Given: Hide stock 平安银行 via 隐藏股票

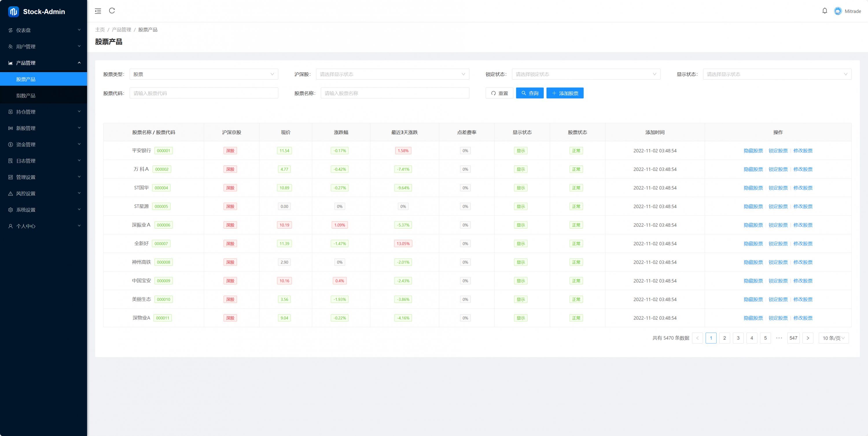Looking at the screenshot, I should [x=753, y=151].
